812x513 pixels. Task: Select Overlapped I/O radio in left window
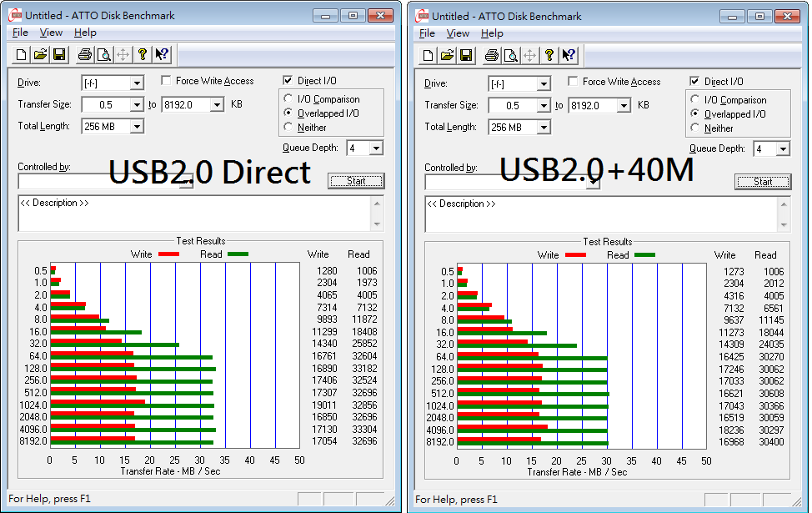coord(288,113)
